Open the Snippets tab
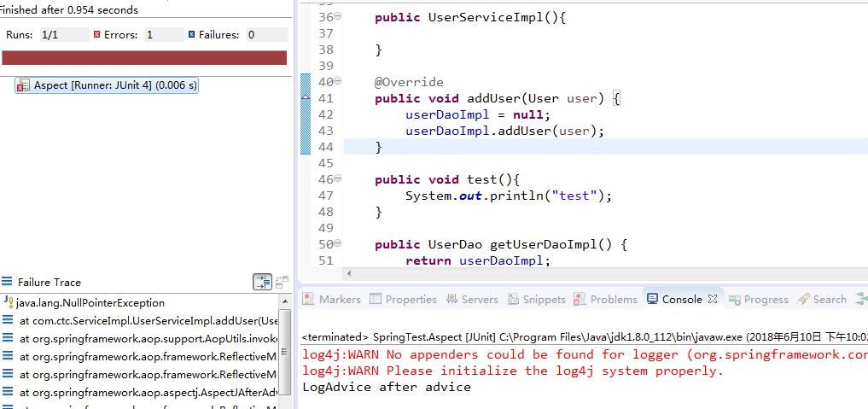This screenshot has width=868, height=409. coord(537,300)
